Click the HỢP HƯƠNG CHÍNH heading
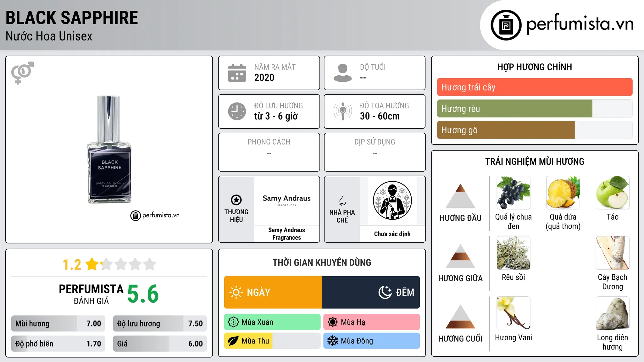Image resolution: width=644 pixels, height=362 pixels. pyautogui.click(x=535, y=67)
